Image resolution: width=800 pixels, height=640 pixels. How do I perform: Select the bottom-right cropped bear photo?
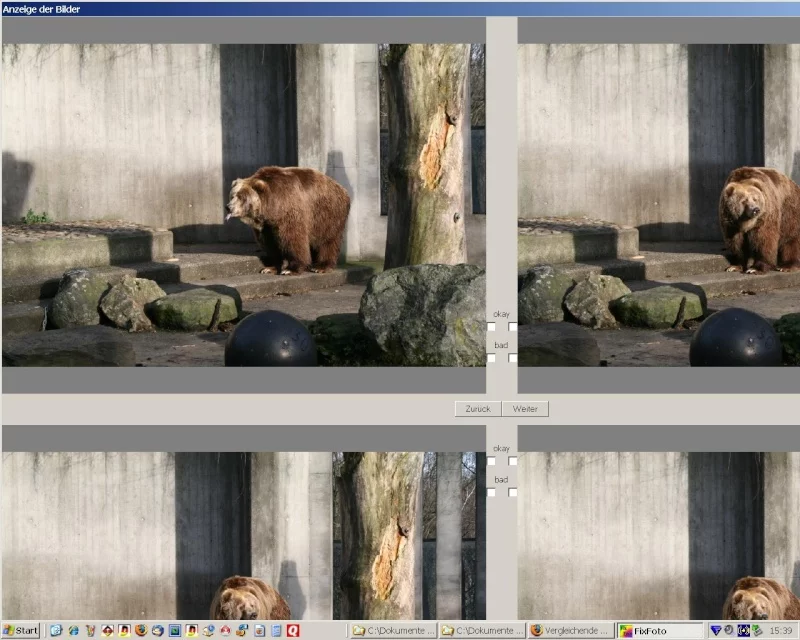659,536
